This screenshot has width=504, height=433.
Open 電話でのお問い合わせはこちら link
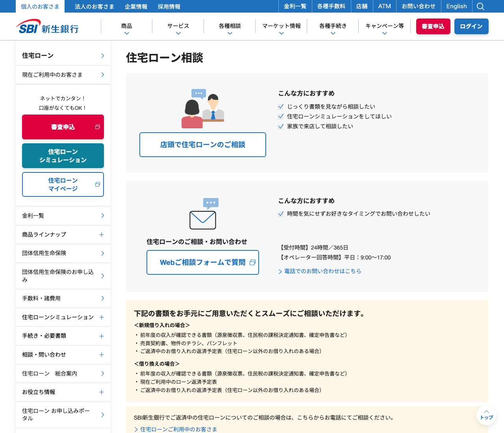click(320, 271)
